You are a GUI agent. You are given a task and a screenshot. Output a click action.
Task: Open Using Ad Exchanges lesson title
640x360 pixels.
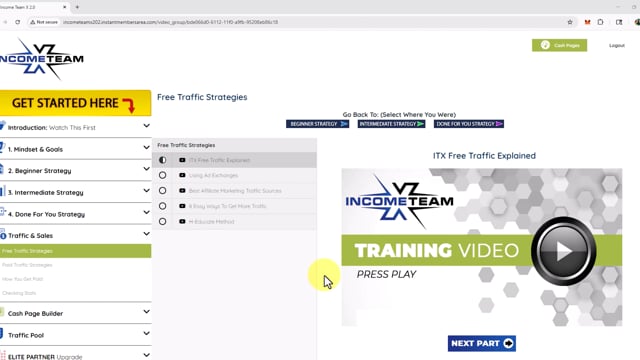(x=213, y=176)
